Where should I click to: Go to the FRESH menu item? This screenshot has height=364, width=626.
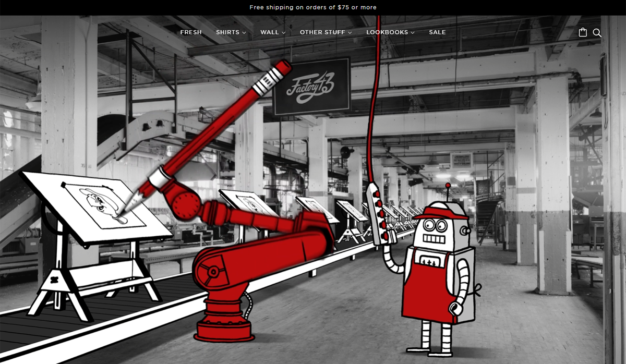click(x=191, y=32)
